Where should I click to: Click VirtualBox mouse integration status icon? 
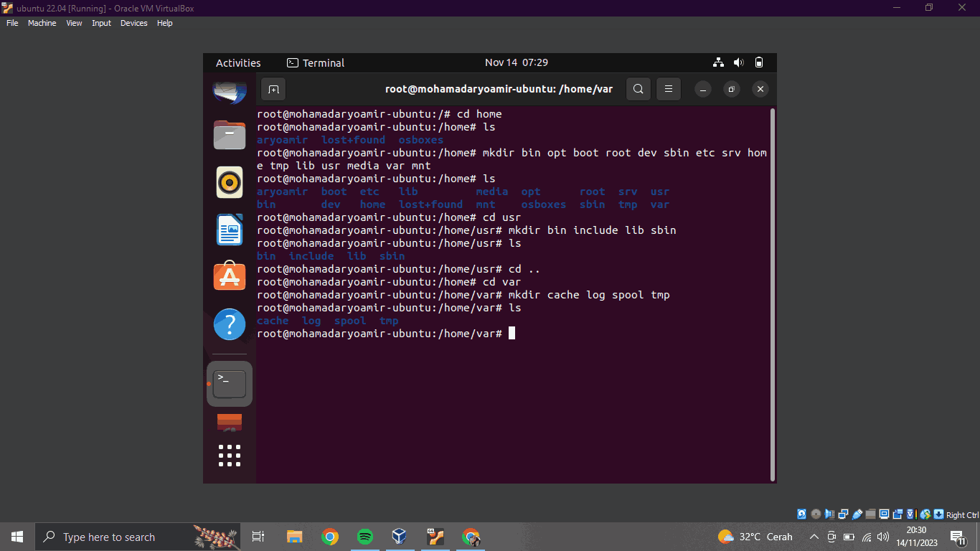pos(925,514)
